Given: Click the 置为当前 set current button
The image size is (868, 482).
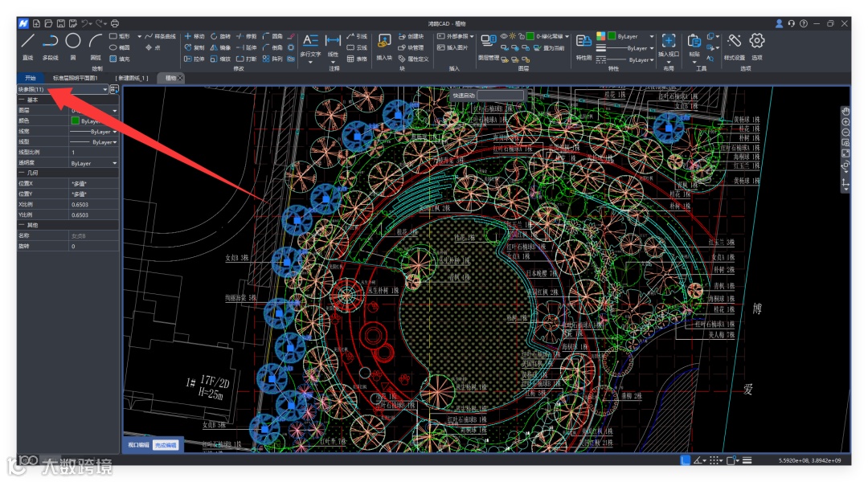Looking at the screenshot, I should pyautogui.click(x=549, y=47).
